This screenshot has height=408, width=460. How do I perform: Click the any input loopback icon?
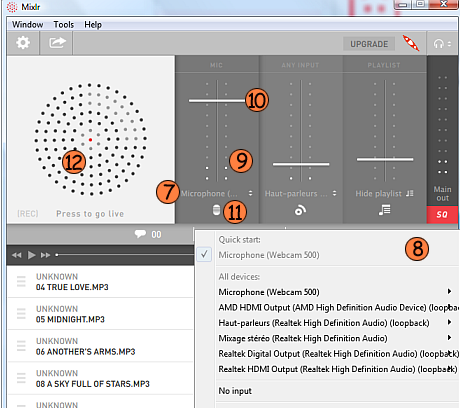tap(300, 211)
